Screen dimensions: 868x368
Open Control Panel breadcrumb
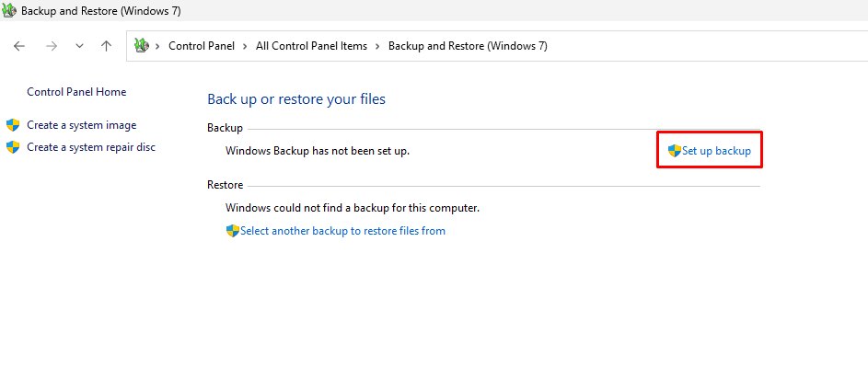[x=202, y=46]
